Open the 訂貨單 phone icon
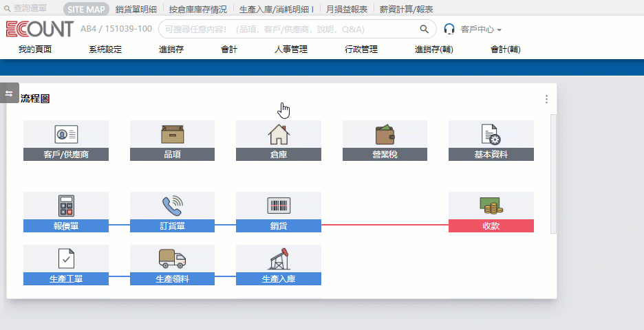 [172, 206]
